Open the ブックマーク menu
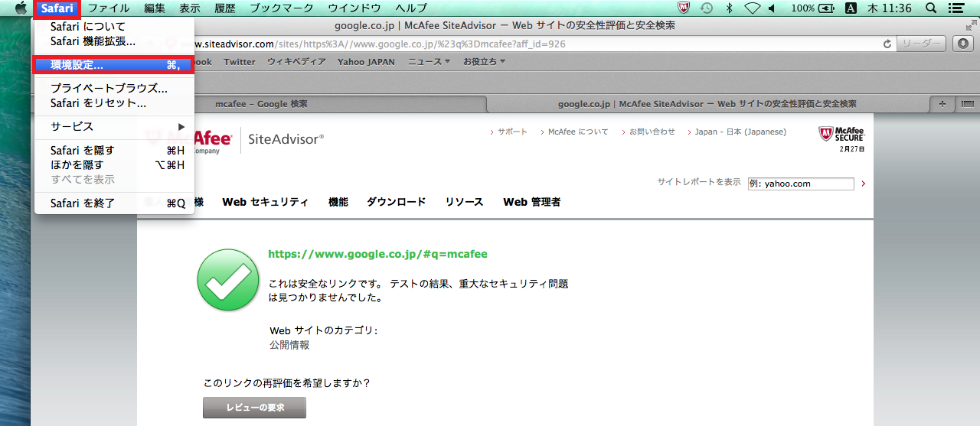980x426 pixels. 282,8
